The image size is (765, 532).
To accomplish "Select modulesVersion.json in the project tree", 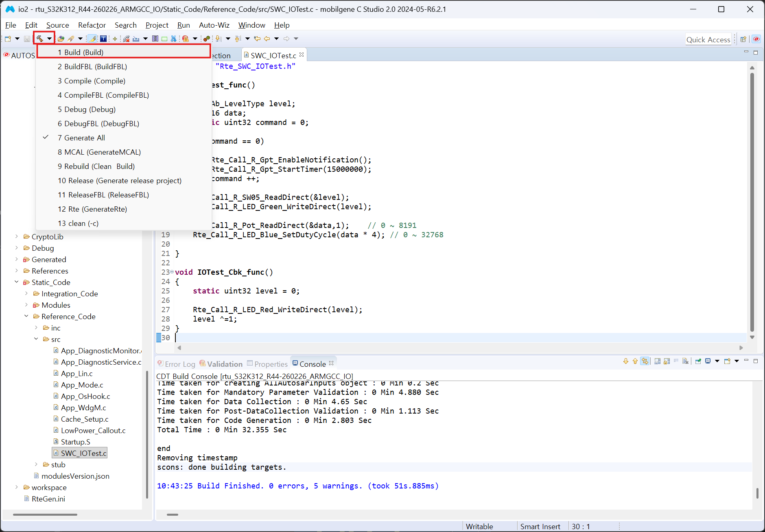I will pyautogui.click(x=72, y=476).
